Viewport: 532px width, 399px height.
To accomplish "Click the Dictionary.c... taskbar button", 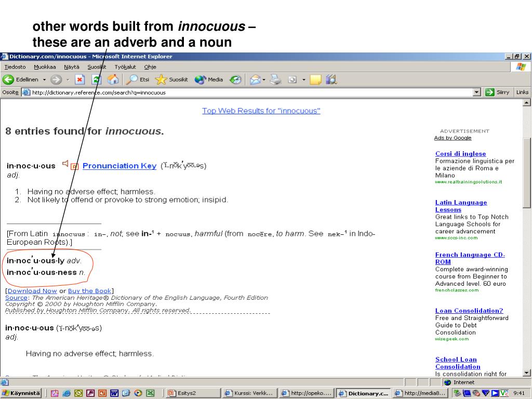I will click(363, 393).
